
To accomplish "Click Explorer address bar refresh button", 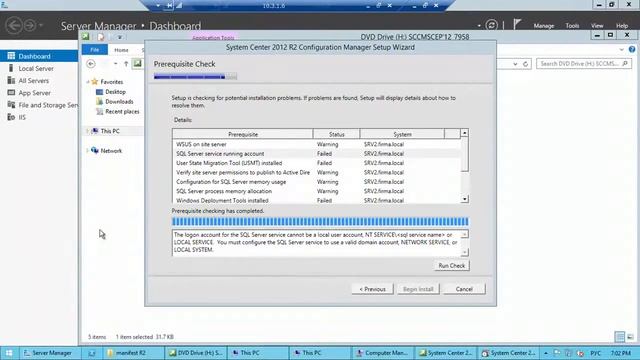I will click(x=526, y=64).
